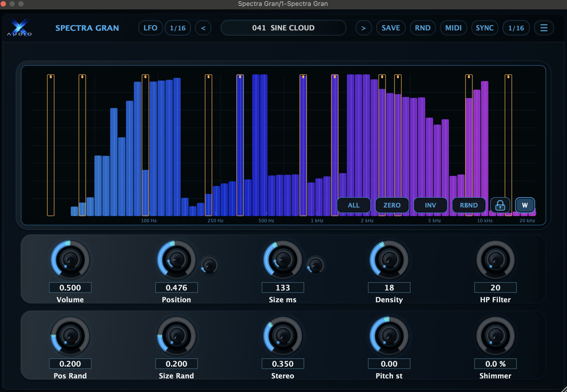This screenshot has width=567, height=392.
Task: Click Pitch st value field 0.00
Action: pyautogui.click(x=389, y=364)
